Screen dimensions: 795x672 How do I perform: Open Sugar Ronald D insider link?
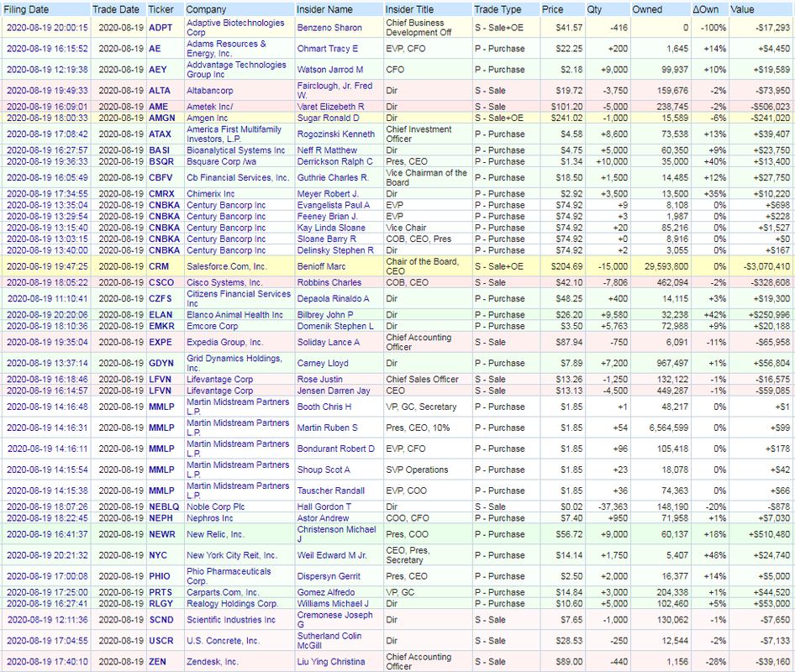[x=328, y=118]
